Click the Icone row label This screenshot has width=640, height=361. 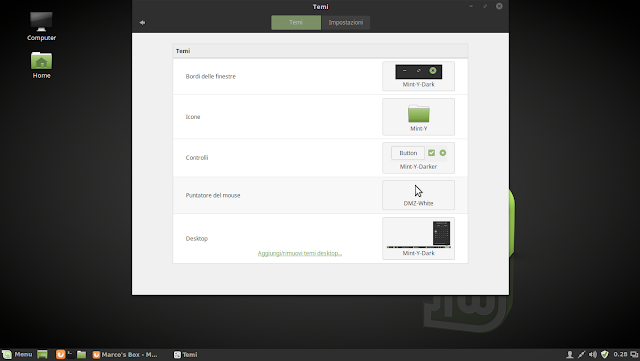pos(193,117)
